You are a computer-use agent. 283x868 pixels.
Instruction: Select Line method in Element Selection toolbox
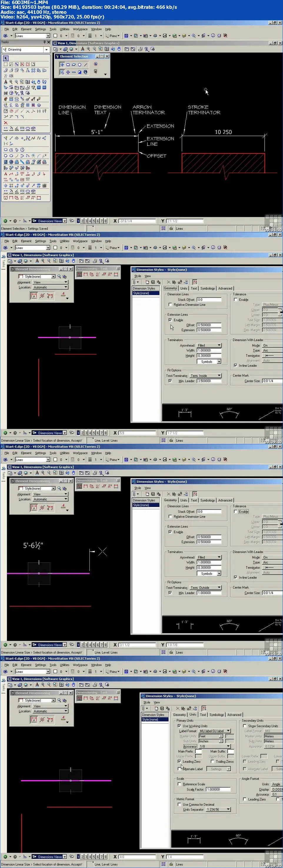click(85, 64)
